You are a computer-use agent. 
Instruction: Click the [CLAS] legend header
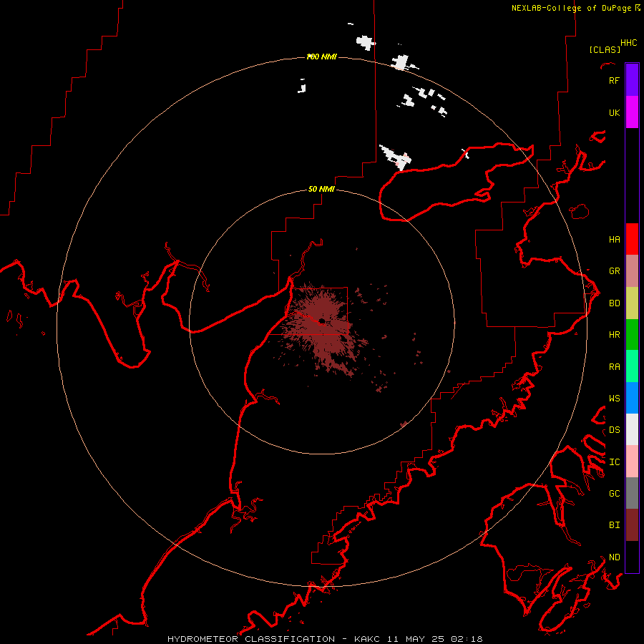click(x=605, y=49)
